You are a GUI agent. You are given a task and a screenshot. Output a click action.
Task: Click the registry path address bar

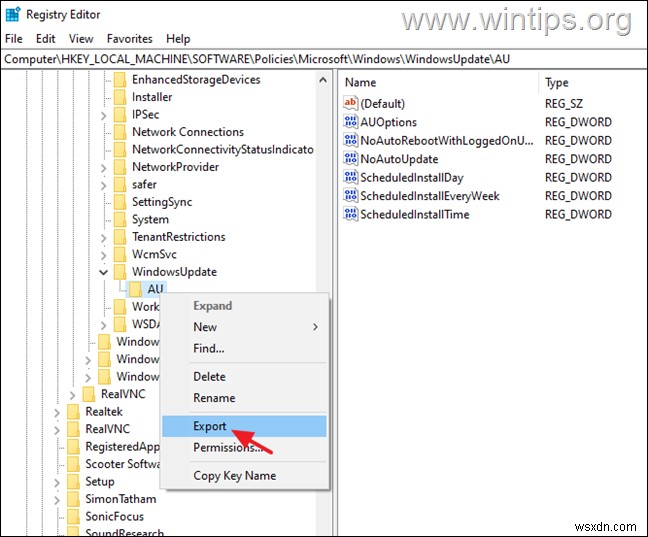coord(324,59)
